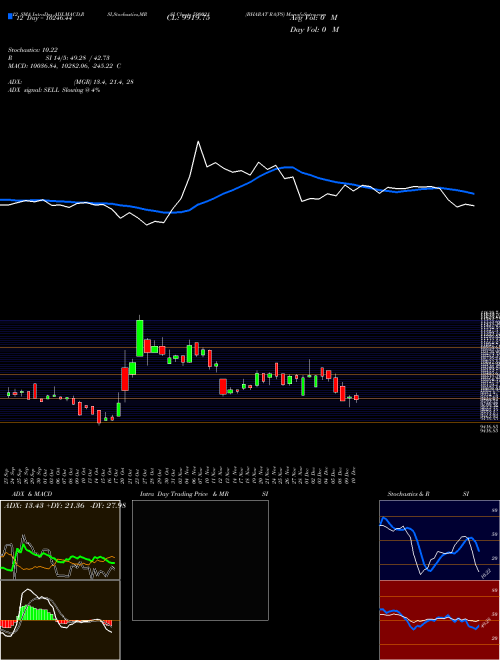Screen dimensions: 500x660
Task: Open the ADX indicator chart panel
Action: point(60,540)
